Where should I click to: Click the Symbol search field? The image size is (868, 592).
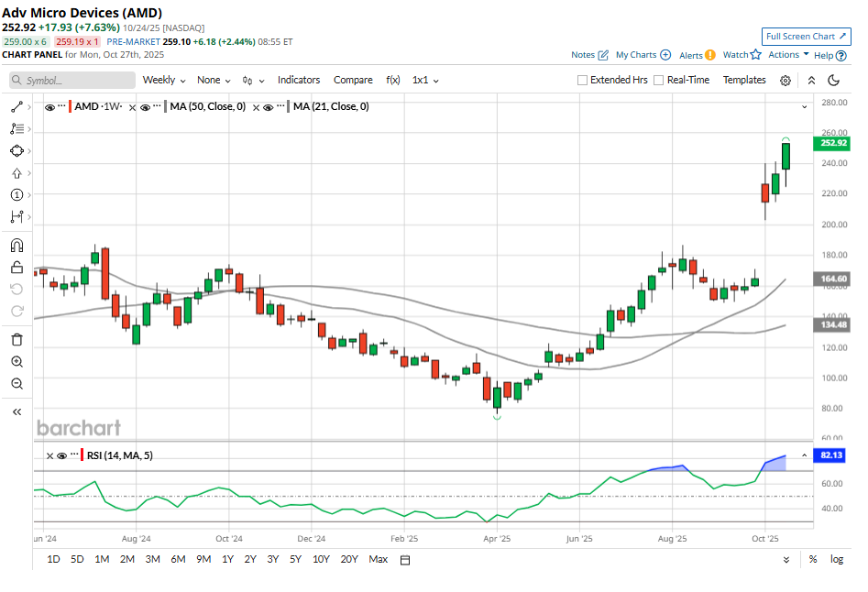pos(72,81)
